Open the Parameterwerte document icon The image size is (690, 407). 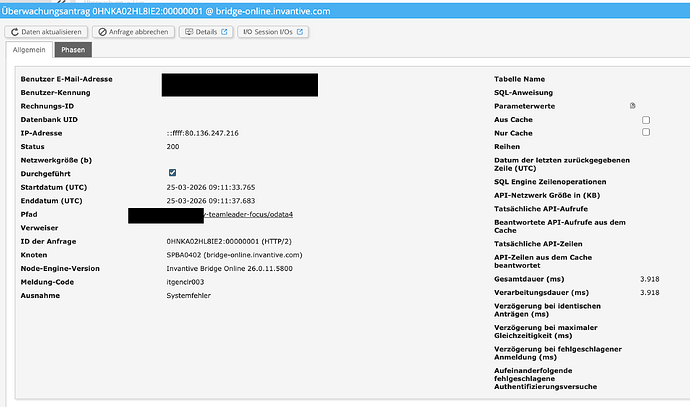coord(632,106)
